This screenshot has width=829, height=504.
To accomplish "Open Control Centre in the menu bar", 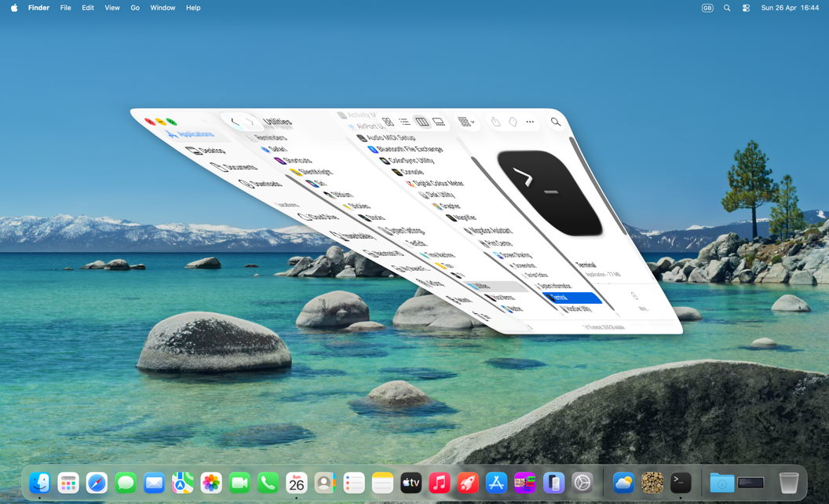I will (746, 8).
